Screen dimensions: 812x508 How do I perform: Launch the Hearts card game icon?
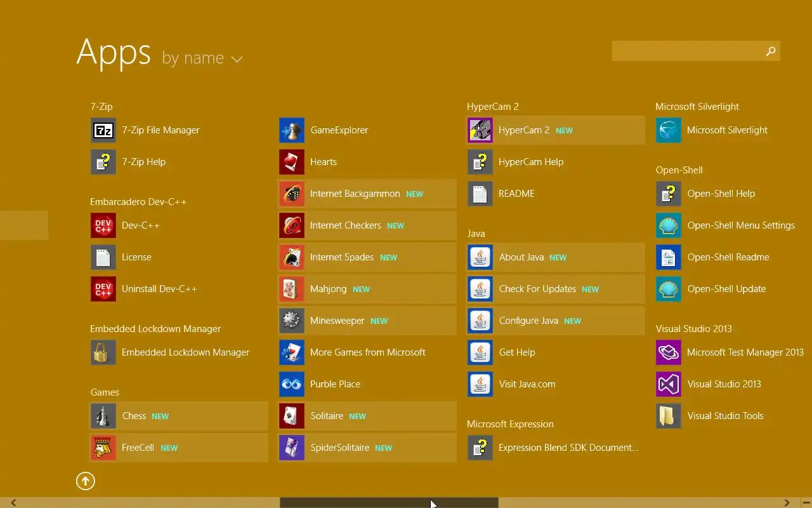coord(292,162)
